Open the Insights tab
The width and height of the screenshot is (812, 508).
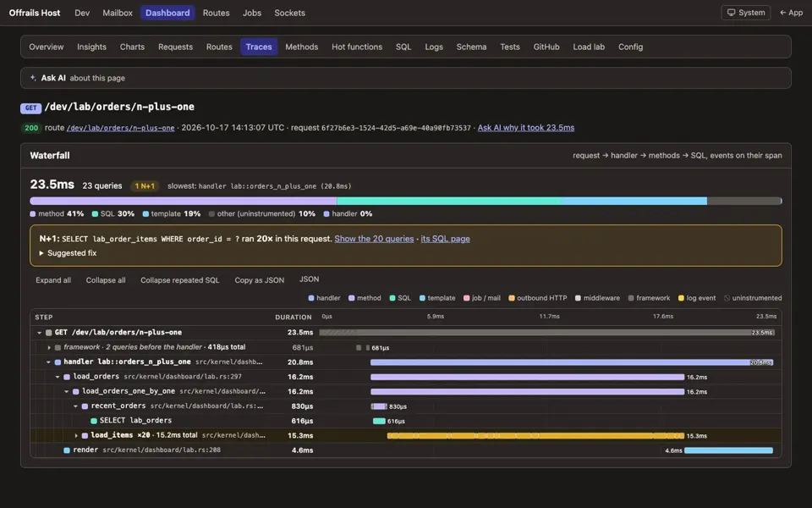(x=91, y=47)
